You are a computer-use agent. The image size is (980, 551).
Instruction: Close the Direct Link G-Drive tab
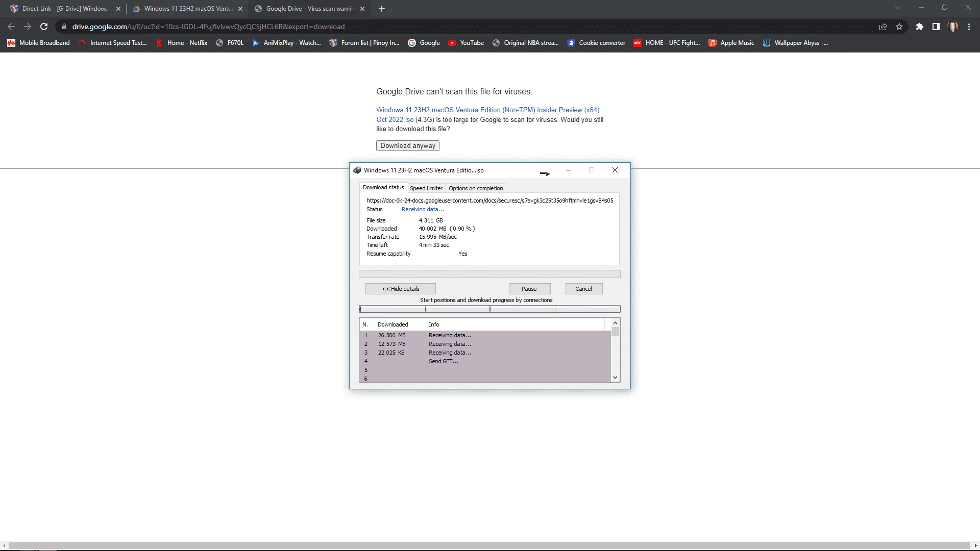[118, 9]
